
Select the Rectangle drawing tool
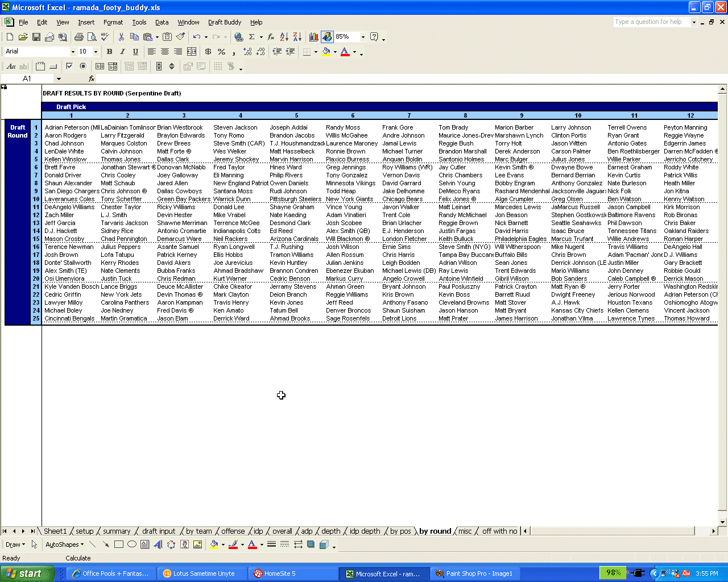click(x=119, y=544)
